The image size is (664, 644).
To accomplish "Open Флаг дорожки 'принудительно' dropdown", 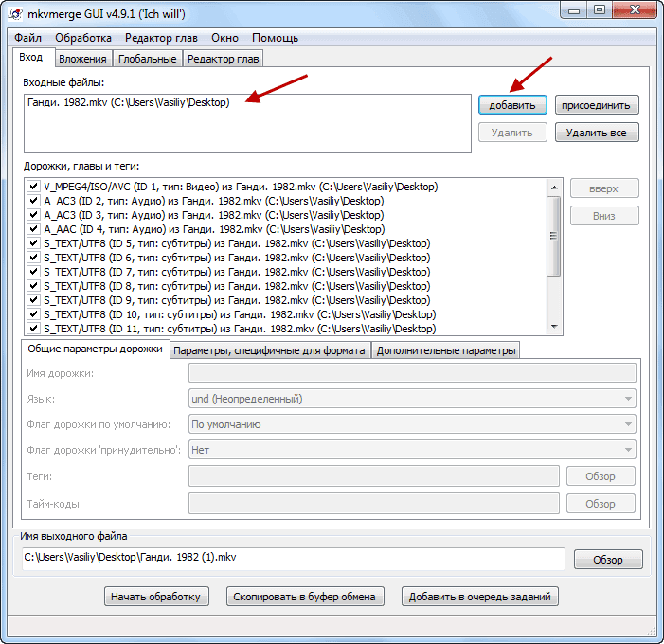I will click(412, 450).
